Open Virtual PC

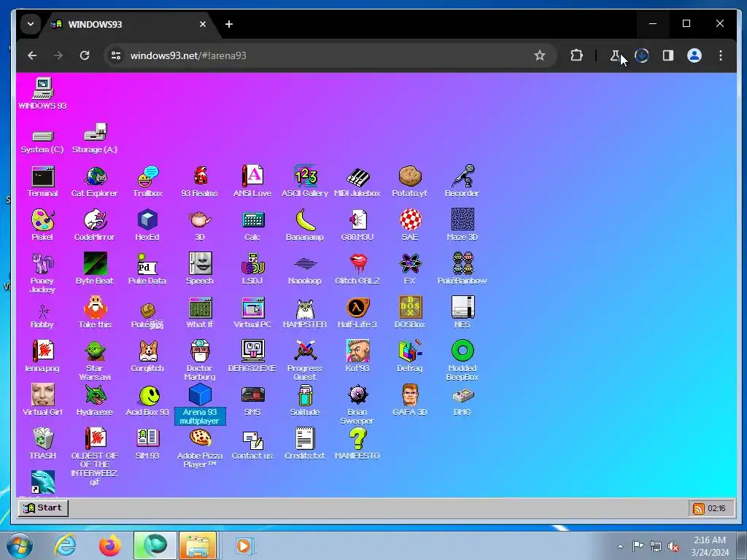(x=252, y=312)
